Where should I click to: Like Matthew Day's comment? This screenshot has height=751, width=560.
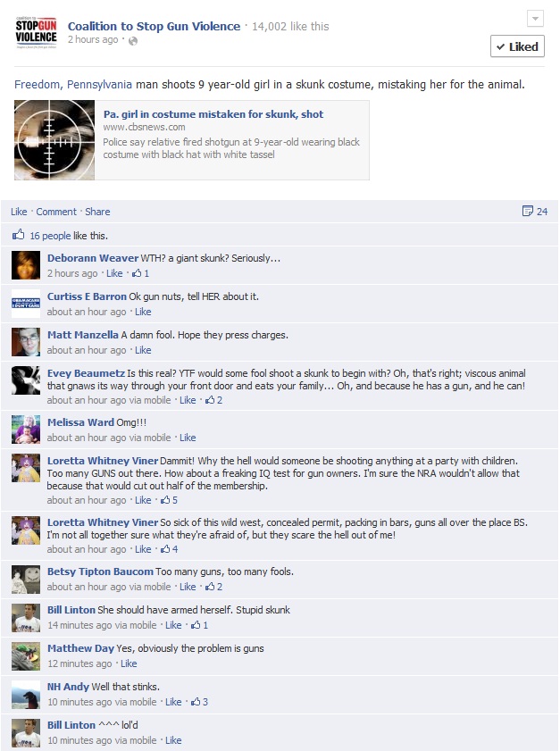pos(129,663)
